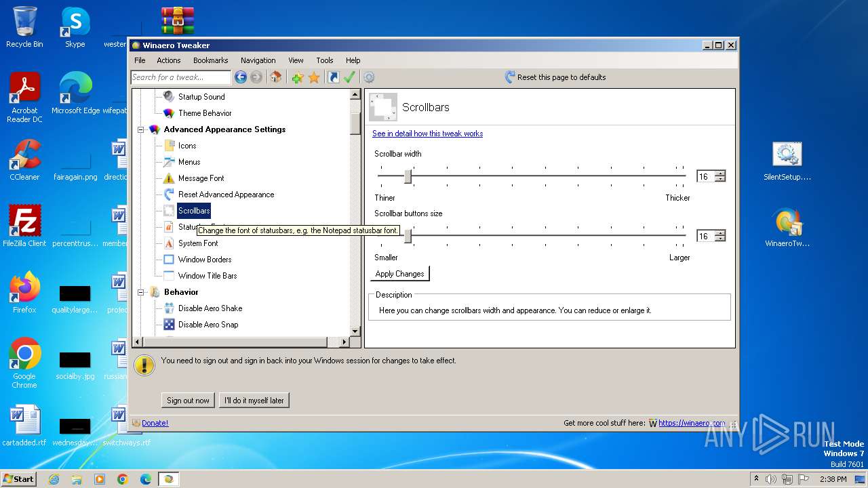Select the SilentSetup desktop file
Image resolution: width=868 pixels, height=488 pixels.
(x=787, y=161)
